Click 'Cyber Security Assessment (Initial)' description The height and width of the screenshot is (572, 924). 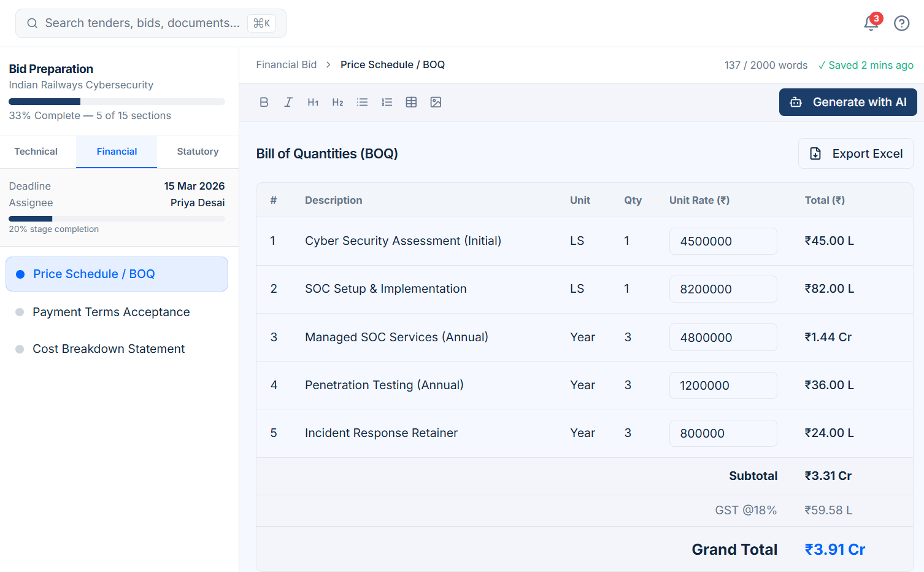click(x=403, y=241)
